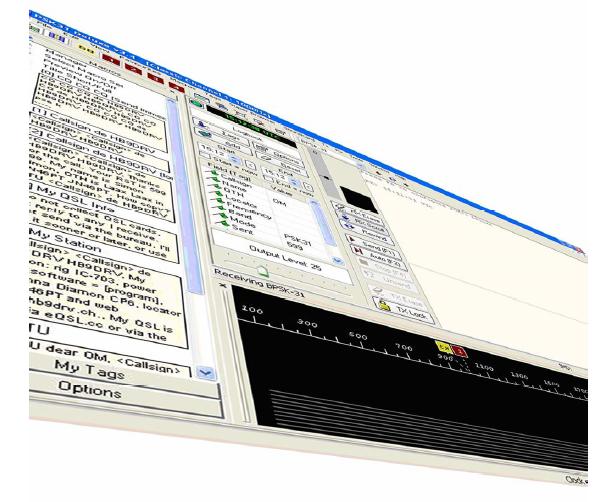The width and height of the screenshot is (598, 502).
Task: Toggle the Start = now checkbox
Action: pos(206,155)
